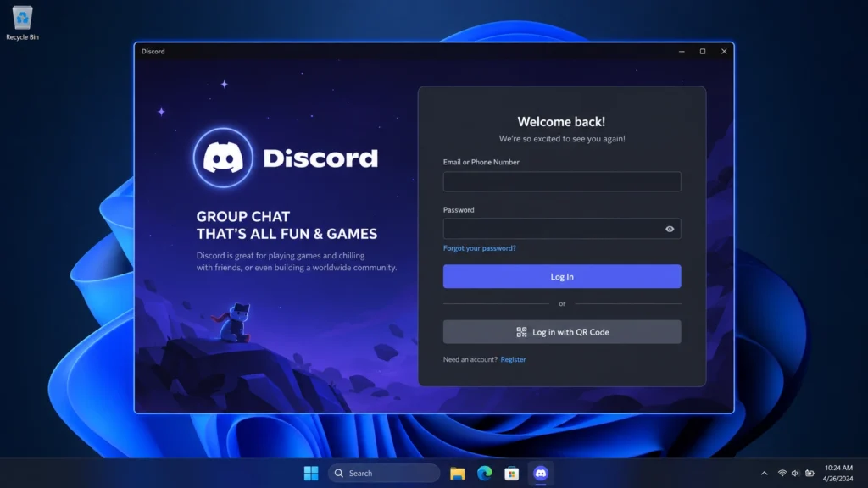Launch Microsoft Edge from the taskbar
The height and width of the screenshot is (488, 868).
point(484,473)
